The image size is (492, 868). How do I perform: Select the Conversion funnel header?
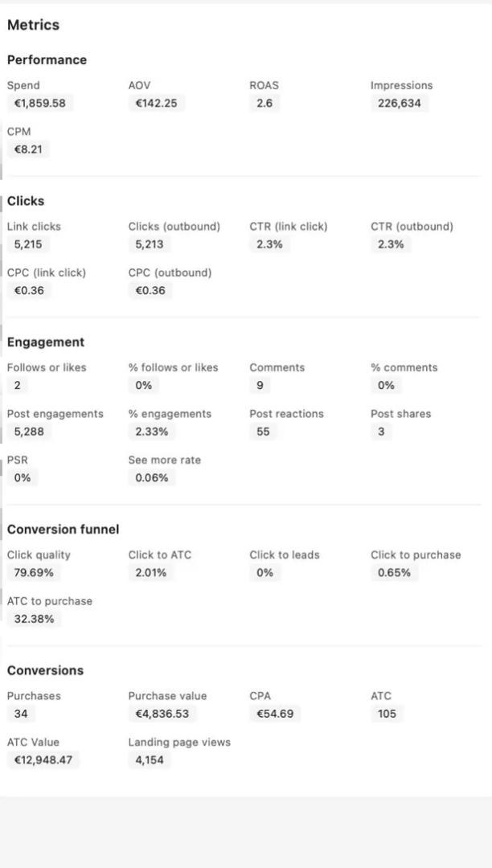coord(63,529)
